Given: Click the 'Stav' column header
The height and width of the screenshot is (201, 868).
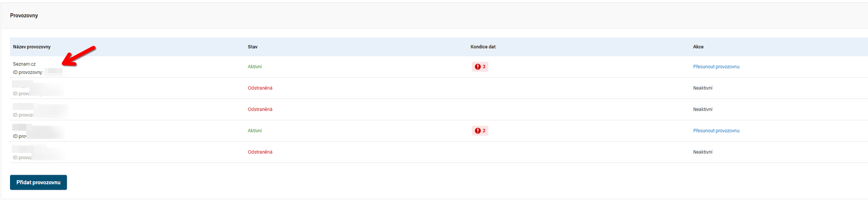Looking at the screenshot, I should click(252, 47).
